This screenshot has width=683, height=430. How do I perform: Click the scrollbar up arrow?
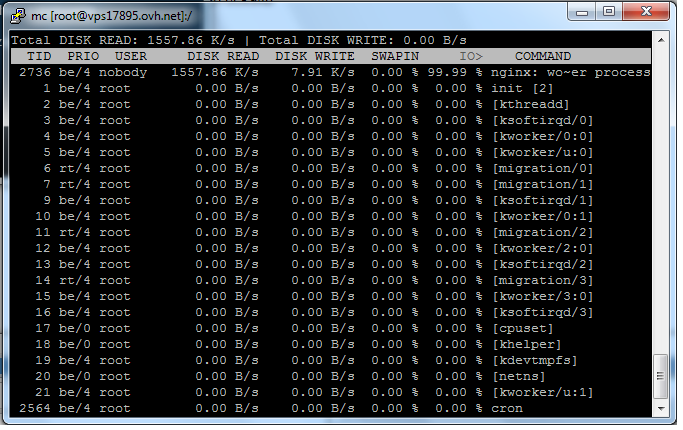click(661, 40)
